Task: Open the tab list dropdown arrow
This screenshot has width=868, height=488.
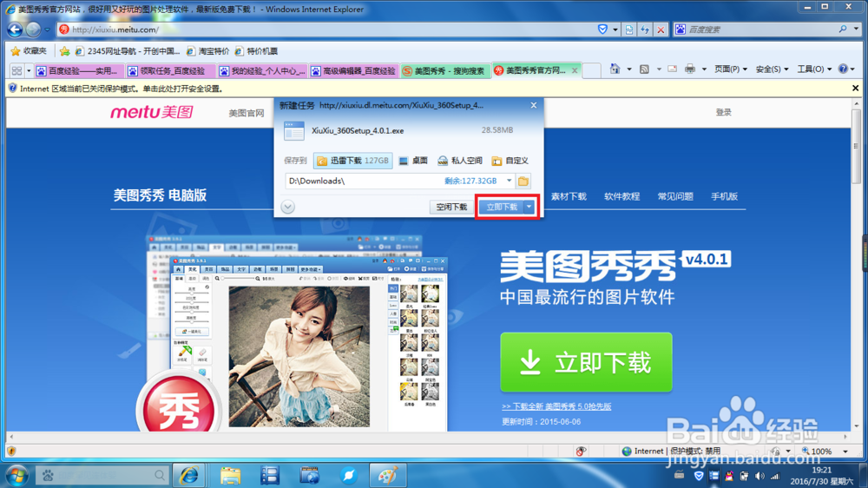Action: 29,70
